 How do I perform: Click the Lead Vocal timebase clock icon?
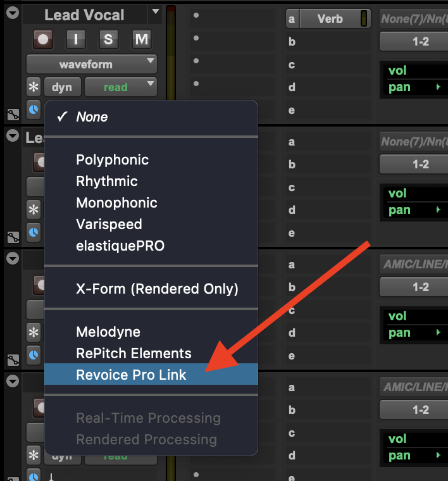tap(33, 108)
